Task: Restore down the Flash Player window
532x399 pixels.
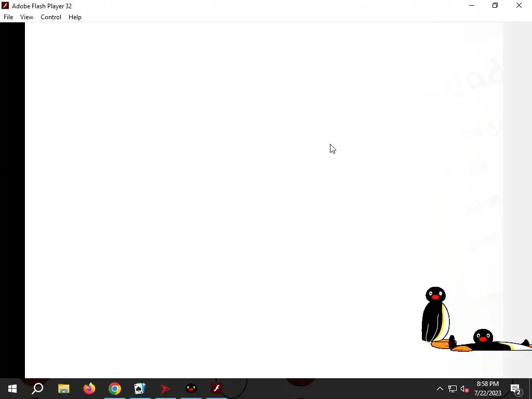Action: coord(495,5)
